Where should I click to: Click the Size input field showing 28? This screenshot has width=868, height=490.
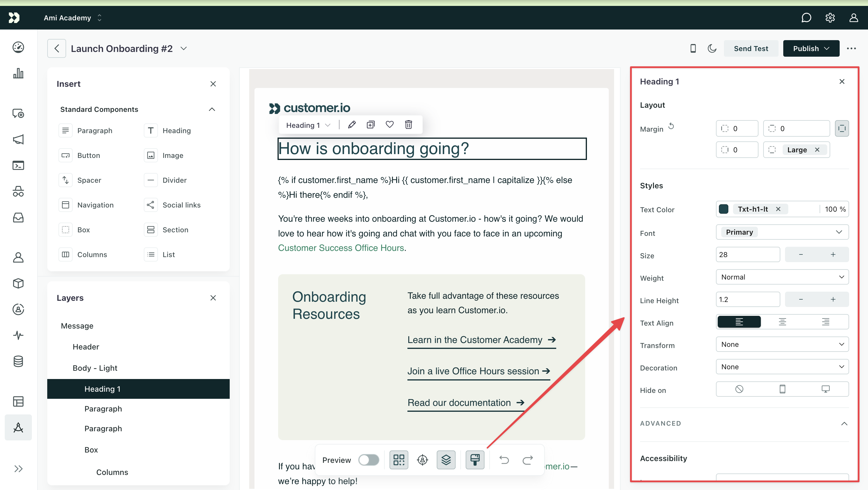[x=747, y=254]
